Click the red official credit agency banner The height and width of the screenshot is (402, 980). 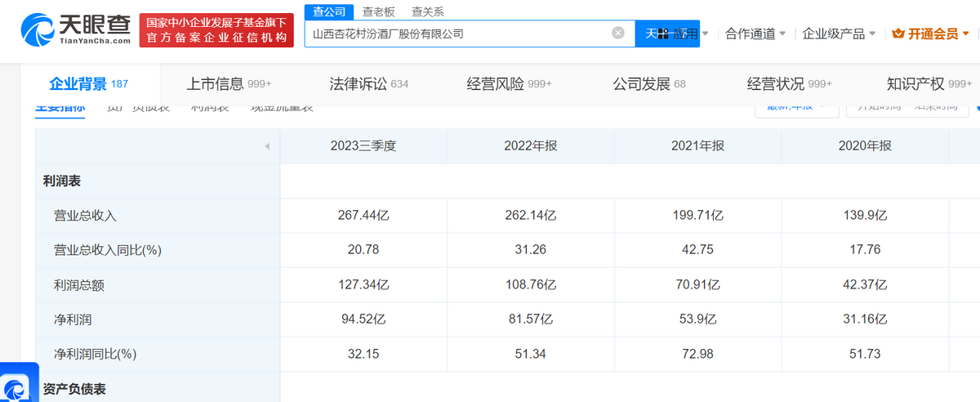coord(216,30)
